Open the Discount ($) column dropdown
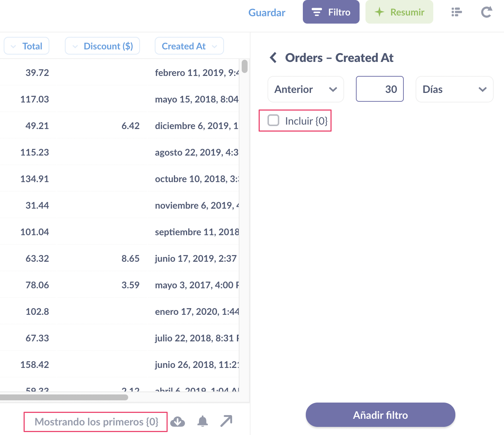Viewport: 504px width, 435px height. [102, 46]
